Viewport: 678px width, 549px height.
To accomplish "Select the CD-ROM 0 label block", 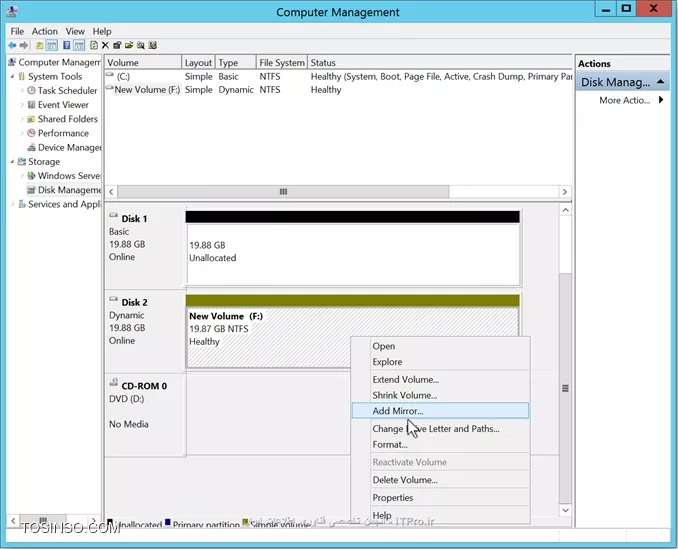I will (x=145, y=415).
